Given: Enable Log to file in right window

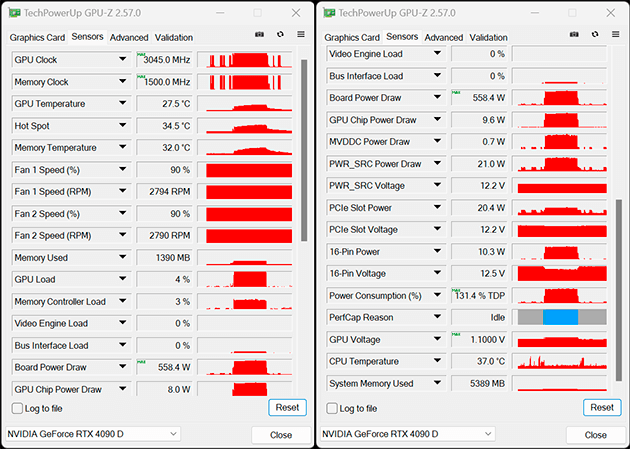Looking at the screenshot, I should point(332,408).
